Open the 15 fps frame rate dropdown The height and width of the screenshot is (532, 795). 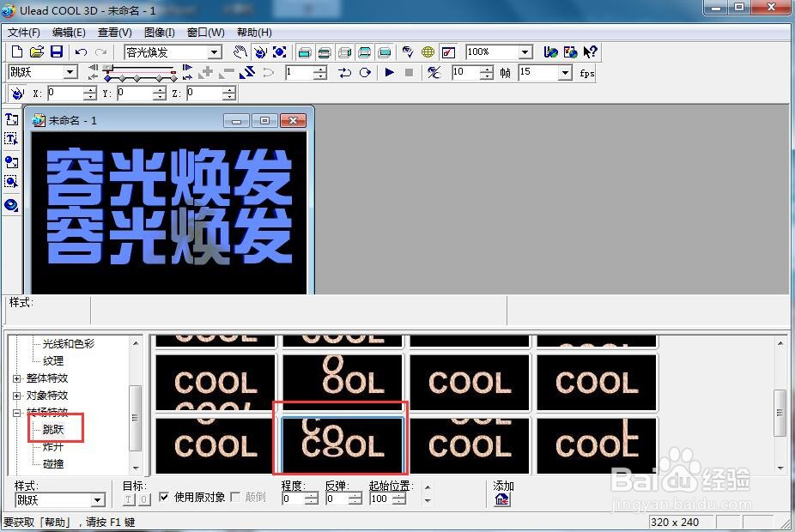[565, 72]
